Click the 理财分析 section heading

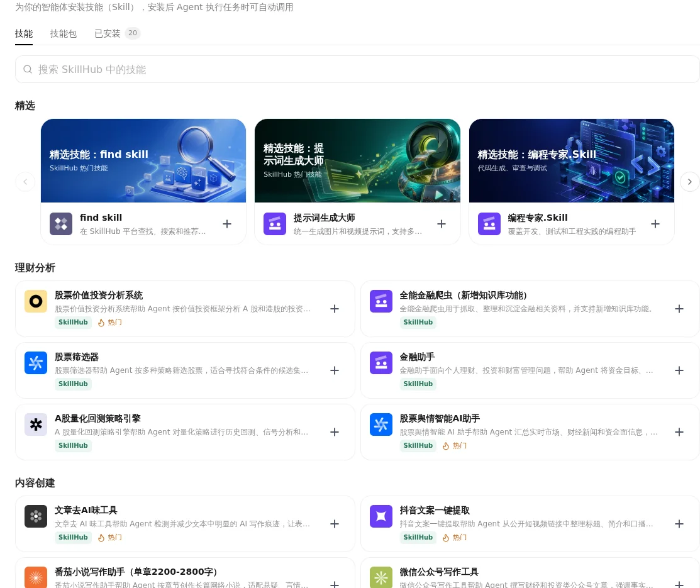pos(35,267)
